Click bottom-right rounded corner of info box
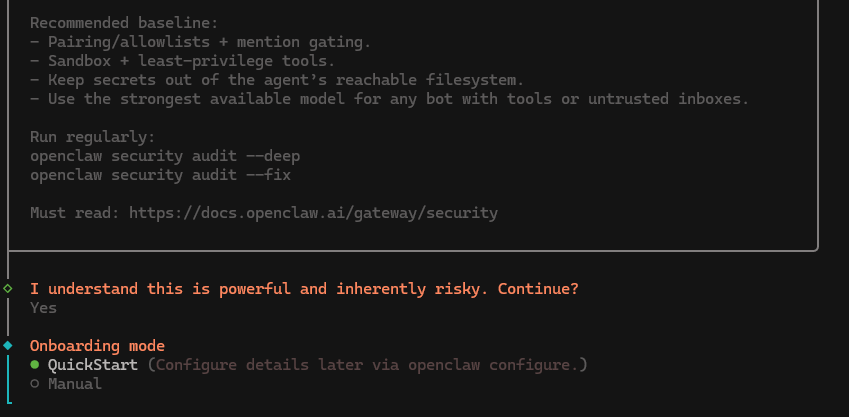Image resolution: width=849 pixels, height=417 pixels. click(x=814, y=245)
